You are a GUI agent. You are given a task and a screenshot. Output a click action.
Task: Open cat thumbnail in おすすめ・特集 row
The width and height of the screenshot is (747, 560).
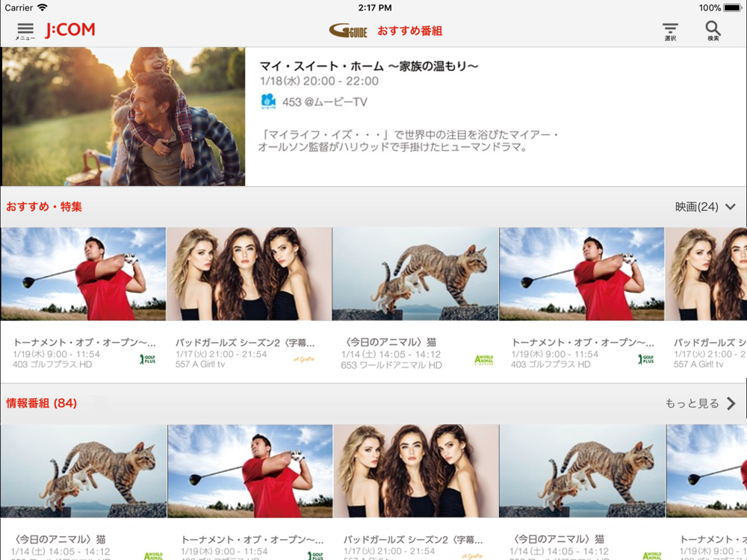[415, 274]
